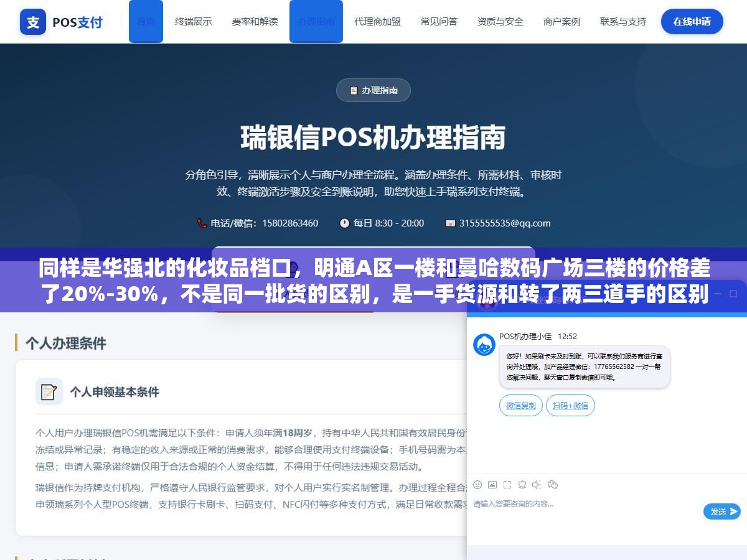Screen dimensions: 747x560
Task: Click the chat message bubble from 小佳
Action: [585, 367]
